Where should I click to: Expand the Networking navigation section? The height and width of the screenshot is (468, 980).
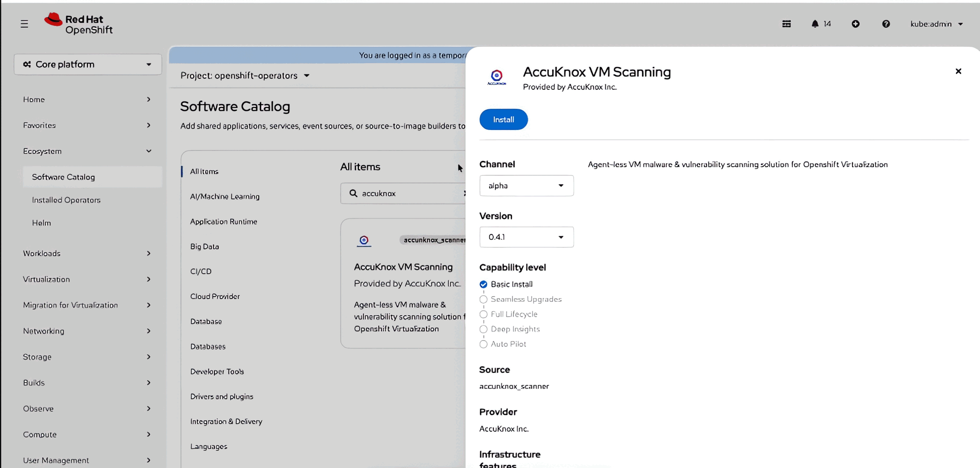[87, 331]
